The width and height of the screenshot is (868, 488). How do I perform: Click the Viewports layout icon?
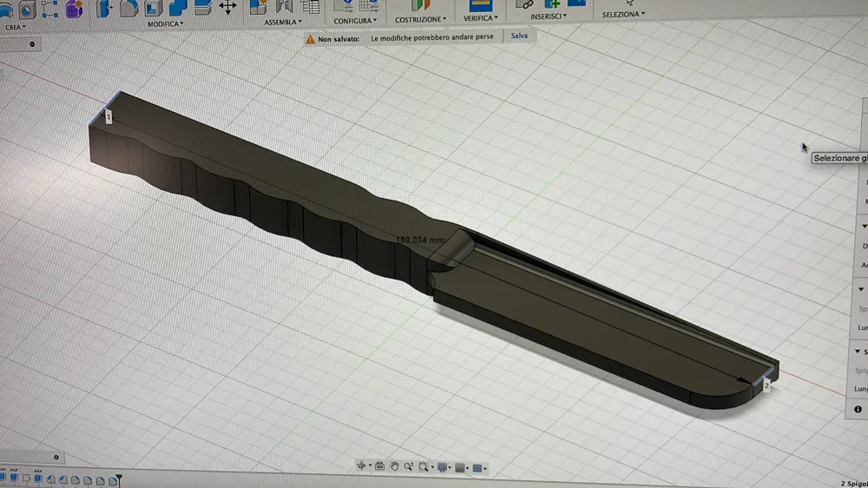tap(477, 469)
